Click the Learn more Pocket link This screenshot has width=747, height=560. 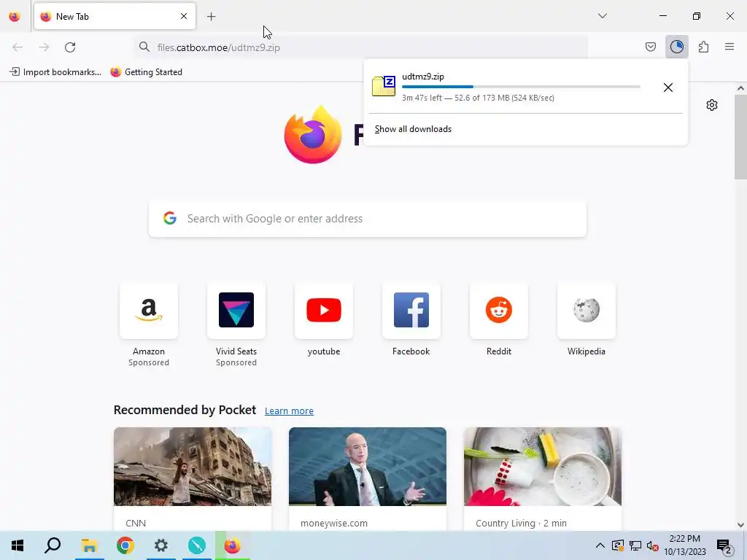pyautogui.click(x=289, y=411)
